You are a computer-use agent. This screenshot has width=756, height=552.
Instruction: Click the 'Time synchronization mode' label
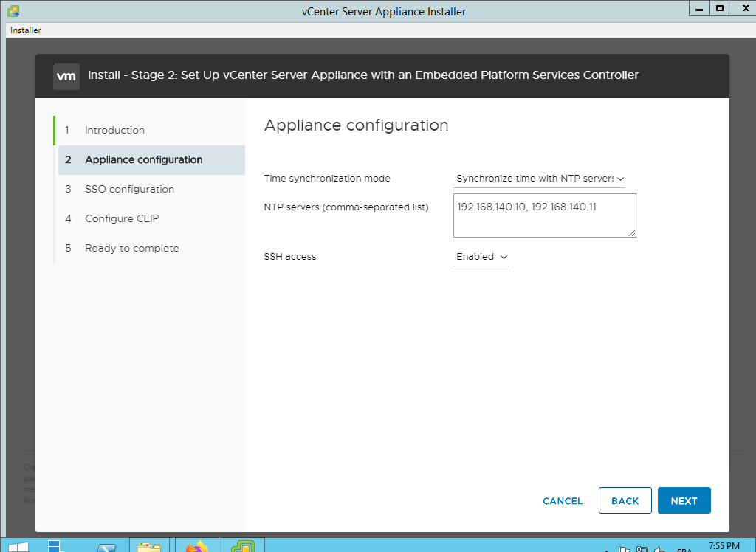(327, 179)
